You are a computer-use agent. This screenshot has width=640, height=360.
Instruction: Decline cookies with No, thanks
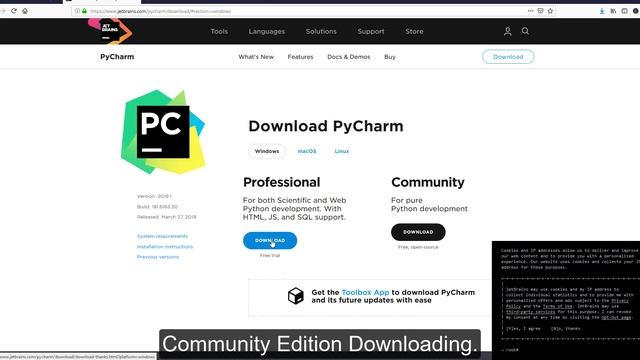pyautogui.click(x=565, y=329)
